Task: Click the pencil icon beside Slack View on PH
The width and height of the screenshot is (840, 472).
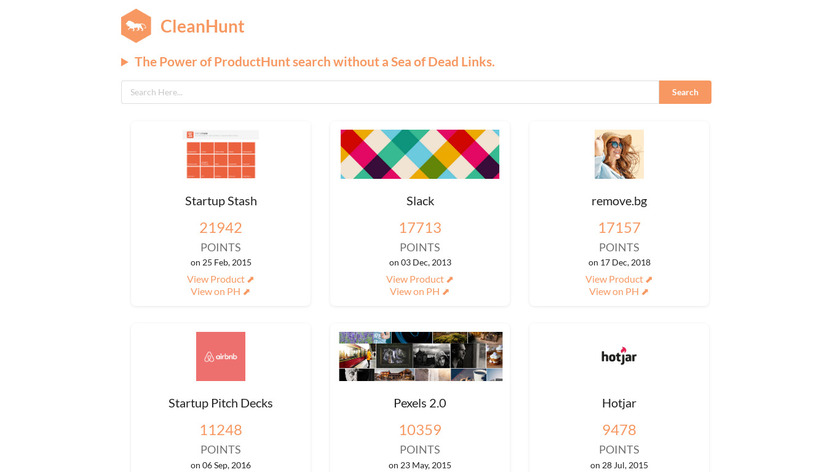Action: [x=446, y=292]
